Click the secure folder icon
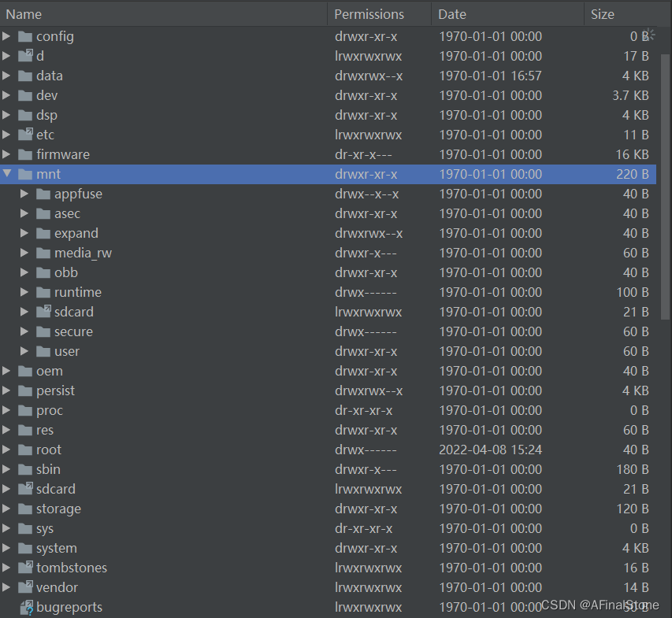Screen dimensions: 672x618 click(43, 332)
